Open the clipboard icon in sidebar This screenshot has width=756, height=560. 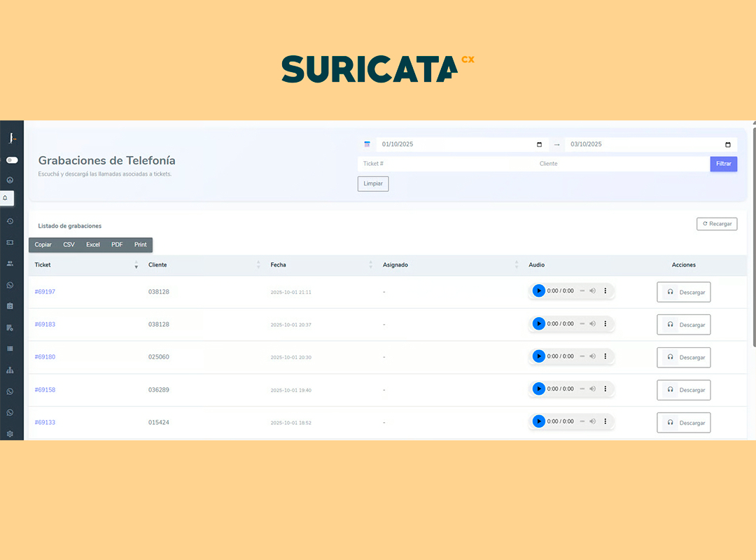point(10,306)
